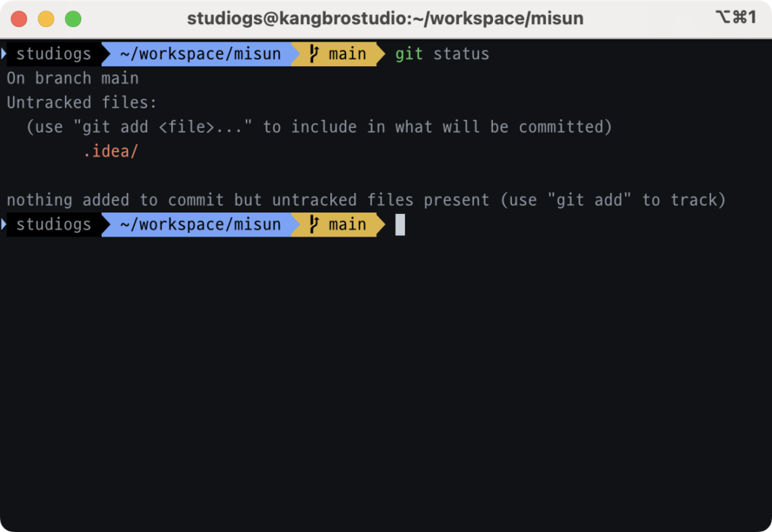Click the orange .idea/ untracked entry
Viewport: 772px width, 532px height.
click(x=110, y=151)
